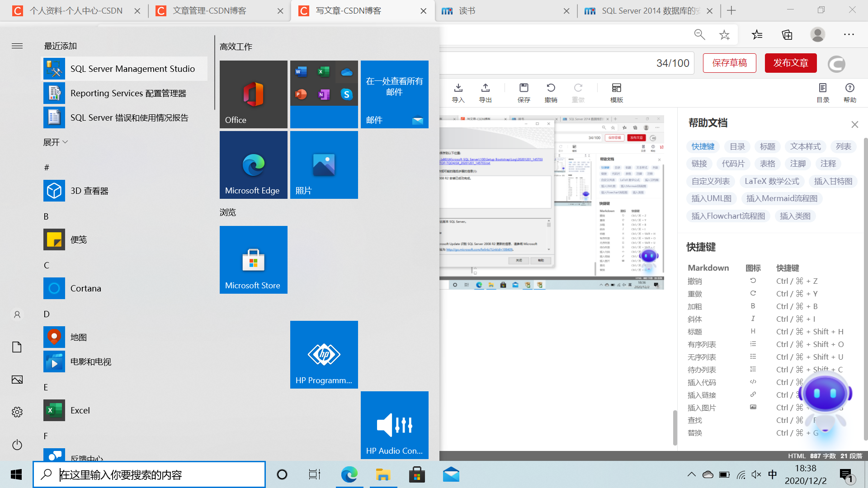Show hidden system tray icons

691,474
